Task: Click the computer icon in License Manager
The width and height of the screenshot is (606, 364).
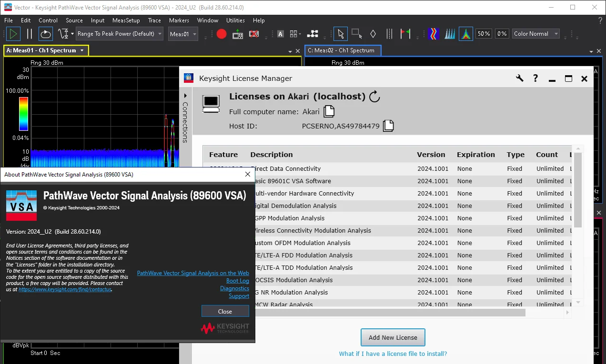Action: click(x=211, y=104)
